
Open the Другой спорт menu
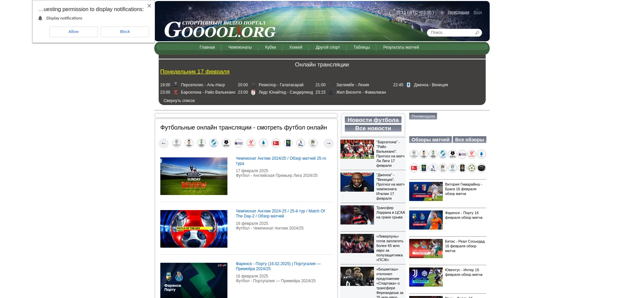[328, 47]
